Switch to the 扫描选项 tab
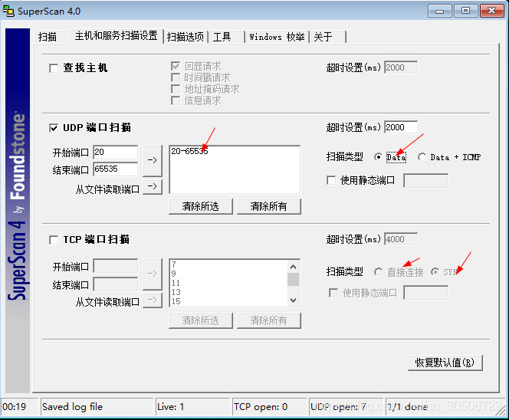509x420 pixels. click(186, 37)
